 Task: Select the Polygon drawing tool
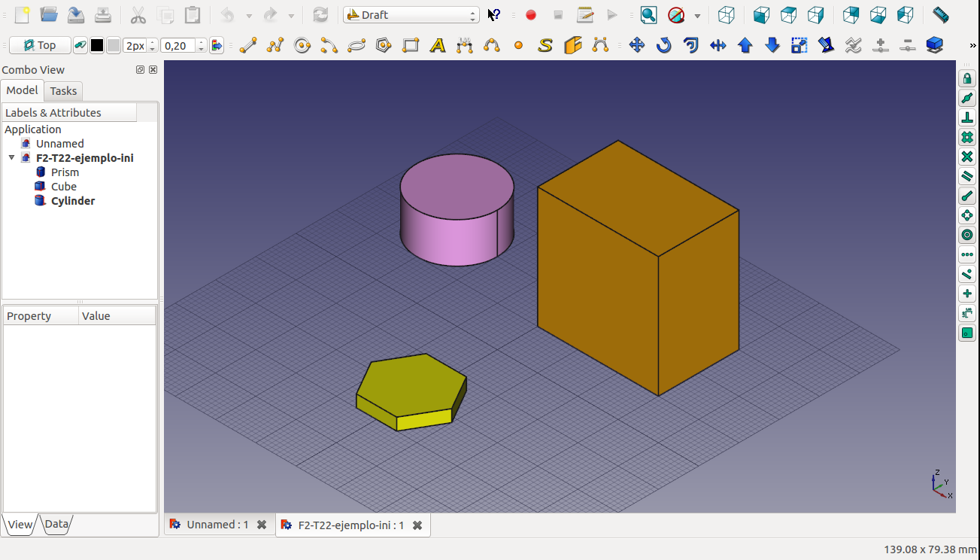coord(384,46)
